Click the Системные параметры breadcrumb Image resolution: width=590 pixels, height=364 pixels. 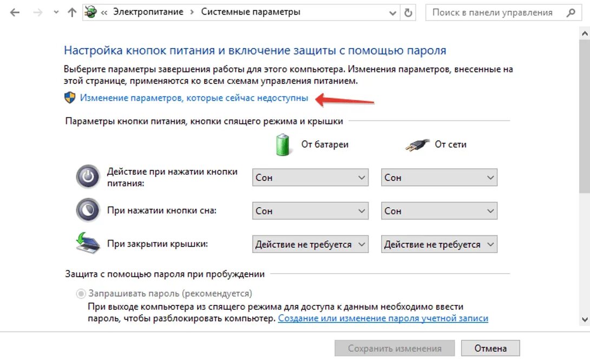tap(251, 12)
